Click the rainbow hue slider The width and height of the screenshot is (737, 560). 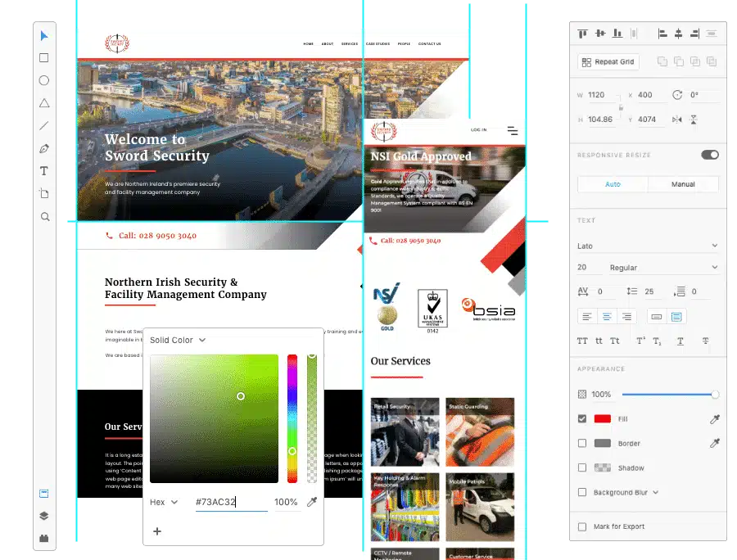(x=292, y=418)
